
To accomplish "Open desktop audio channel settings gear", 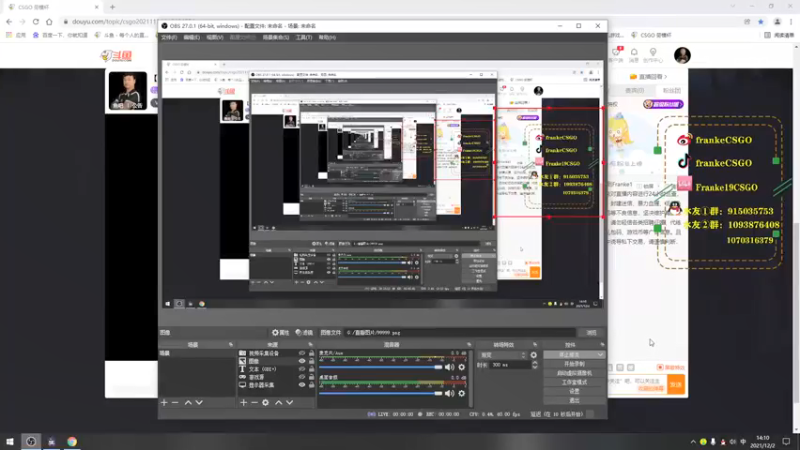I will tap(462, 393).
